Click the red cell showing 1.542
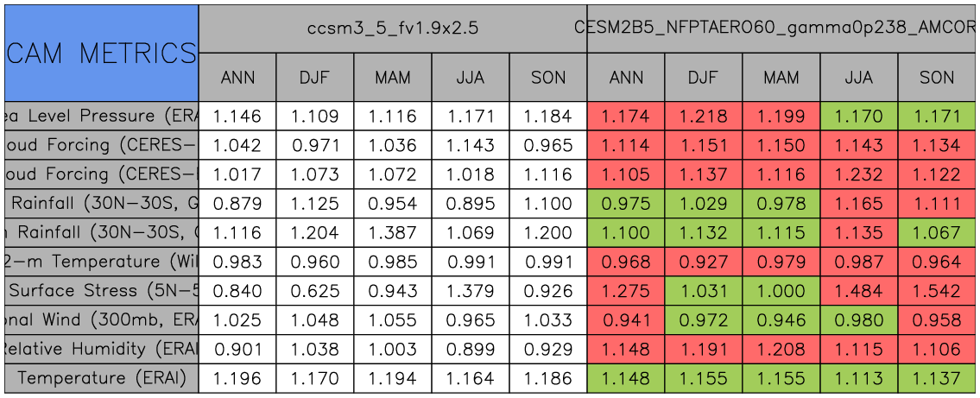The height and width of the screenshot is (398, 980). [x=937, y=291]
